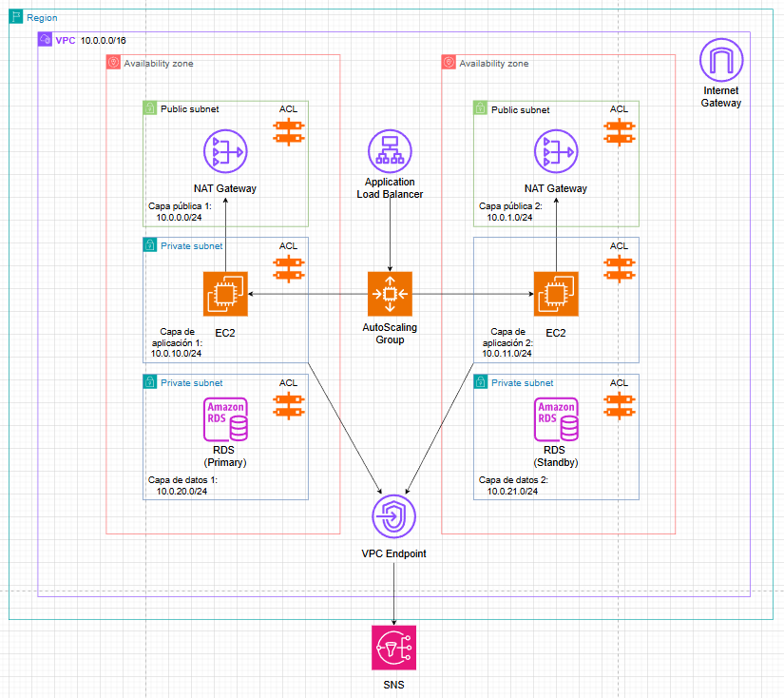The height and width of the screenshot is (698, 784).
Task: Select the VPC Endpoint label
Action: tap(393, 553)
